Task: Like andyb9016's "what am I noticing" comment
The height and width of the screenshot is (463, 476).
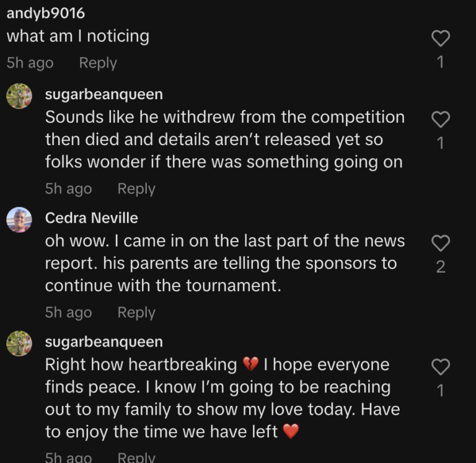Action: pos(440,39)
